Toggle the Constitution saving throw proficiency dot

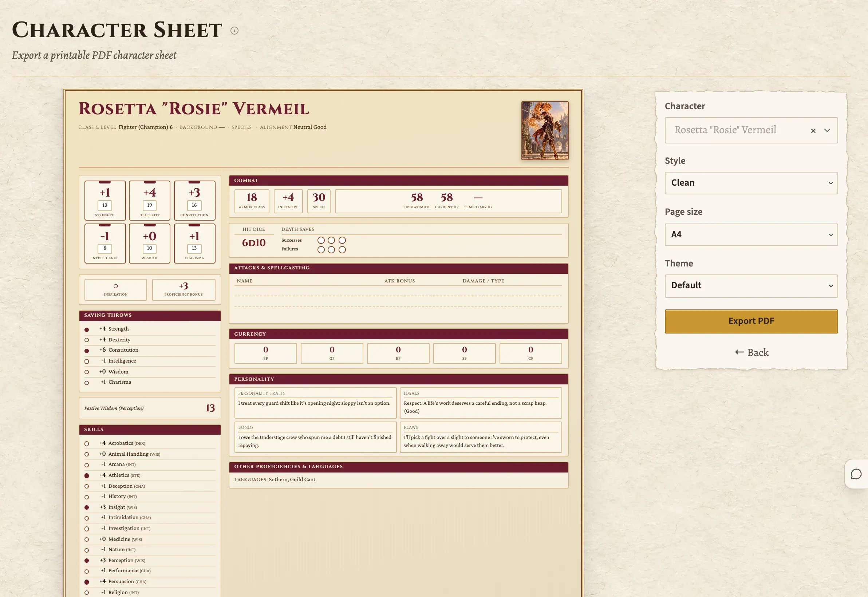click(87, 351)
